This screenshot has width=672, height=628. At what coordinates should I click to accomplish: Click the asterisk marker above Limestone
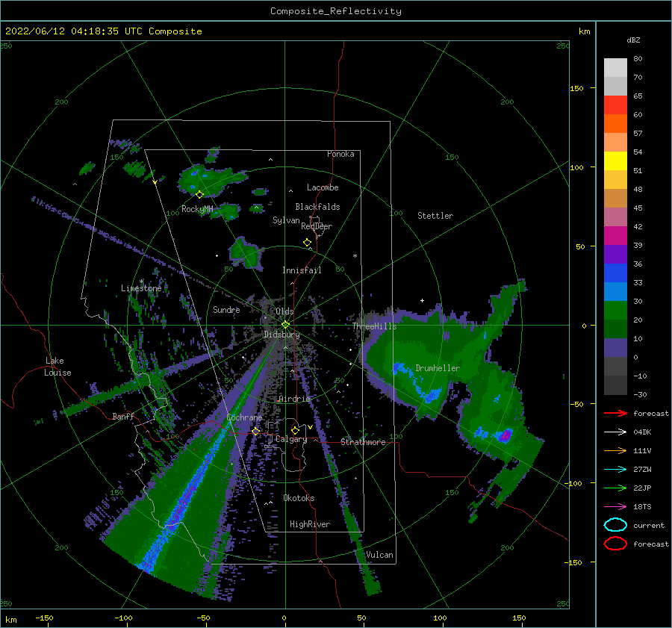[x=141, y=282]
